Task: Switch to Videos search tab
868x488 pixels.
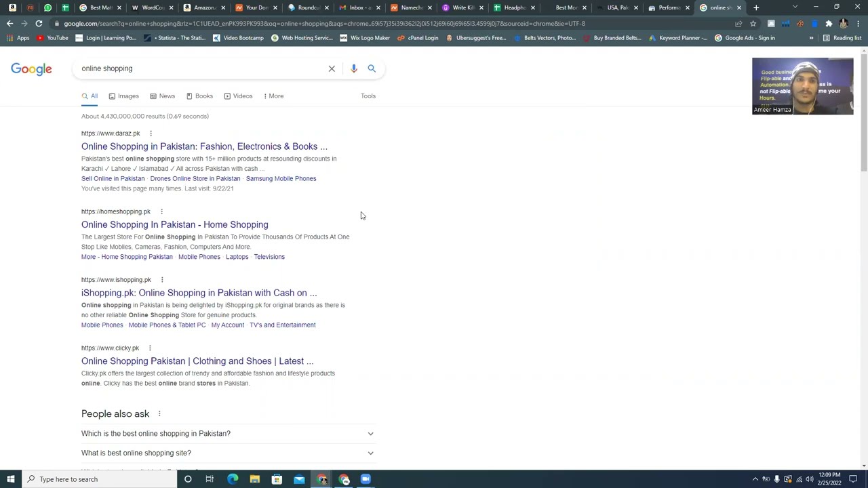Action: [x=238, y=96]
